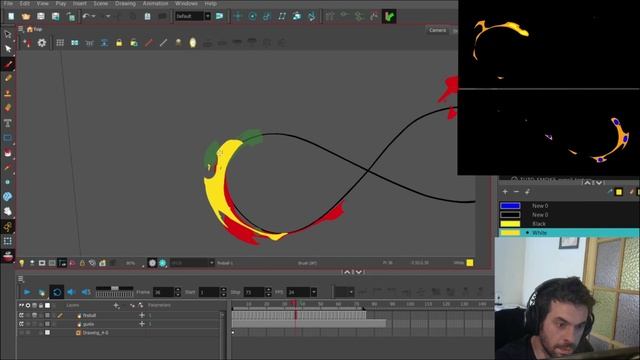Image resolution: width=640 pixels, height=360 pixels.
Task: Click the Undo arrow icon
Action: pyautogui.click(x=86, y=16)
